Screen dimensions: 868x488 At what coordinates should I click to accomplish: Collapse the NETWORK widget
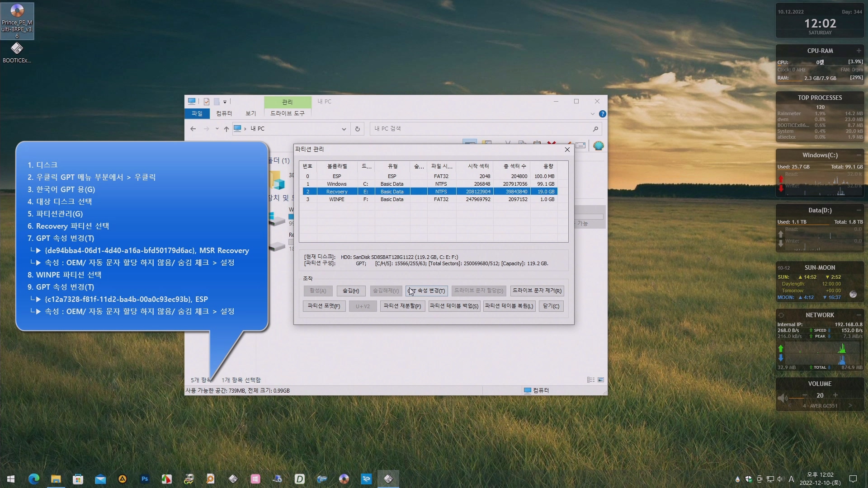pos(859,315)
